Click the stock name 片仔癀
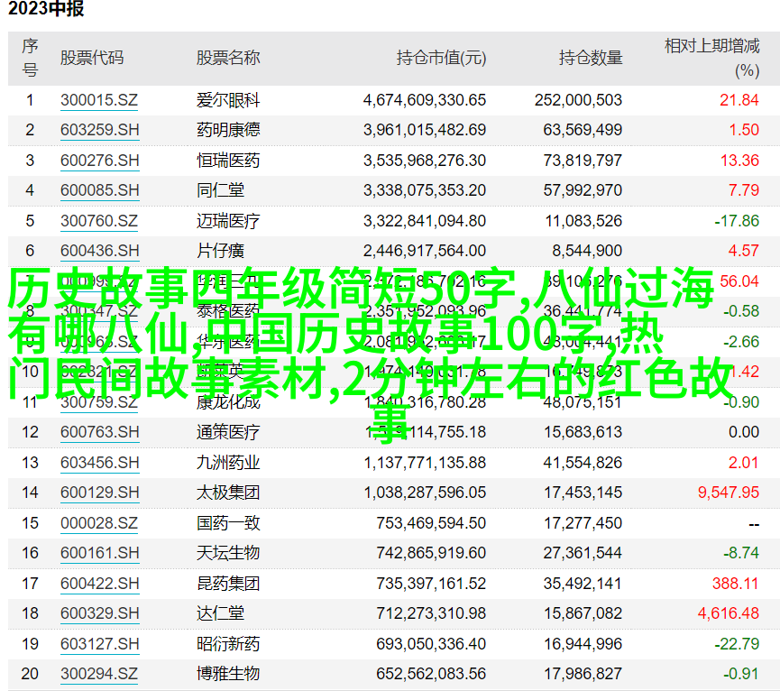Screen dimensions: 780x700 [x=220, y=251]
